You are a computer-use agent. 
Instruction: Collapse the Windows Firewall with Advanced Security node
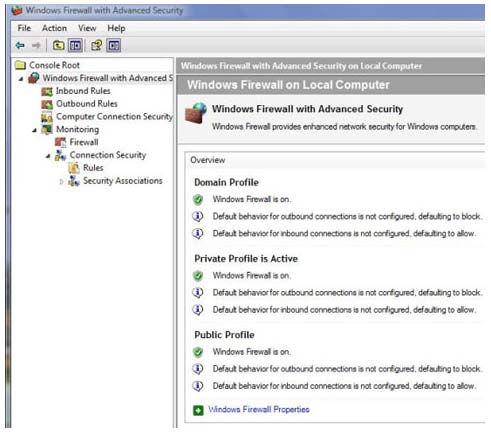coord(21,79)
